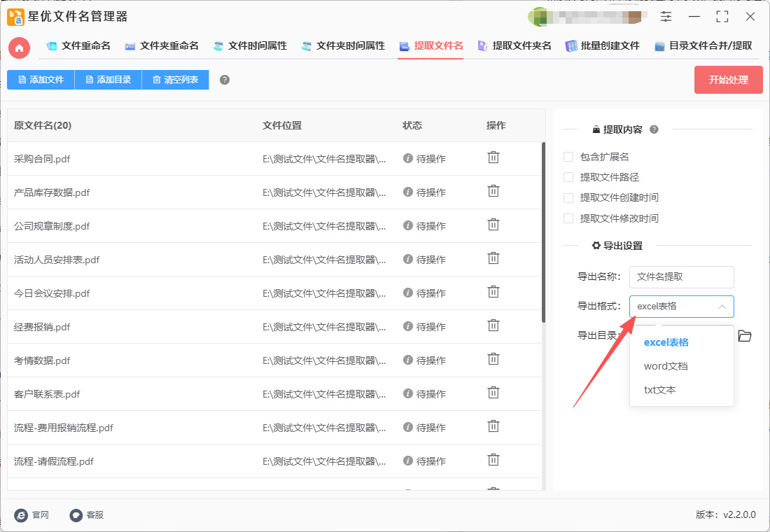Switch to the 文件重命名 tab

(x=78, y=46)
